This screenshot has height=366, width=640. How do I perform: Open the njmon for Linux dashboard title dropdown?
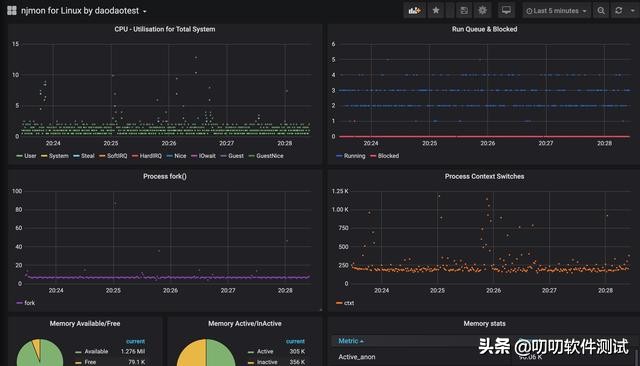click(x=83, y=11)
